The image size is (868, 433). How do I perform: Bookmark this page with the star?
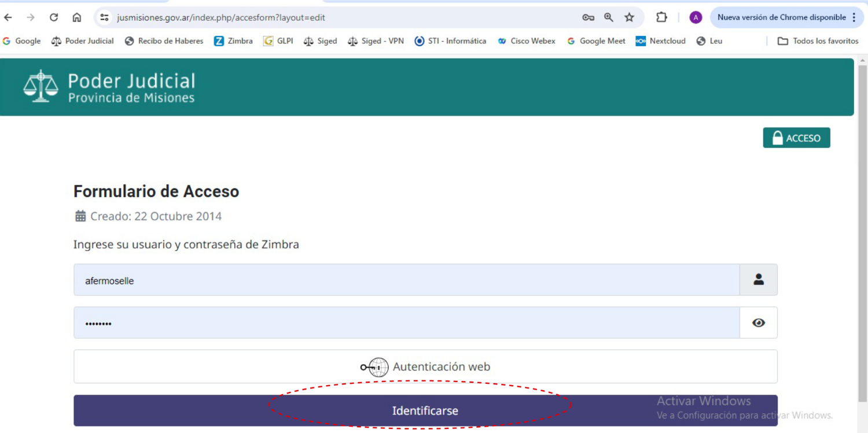(x=630, y=17)
